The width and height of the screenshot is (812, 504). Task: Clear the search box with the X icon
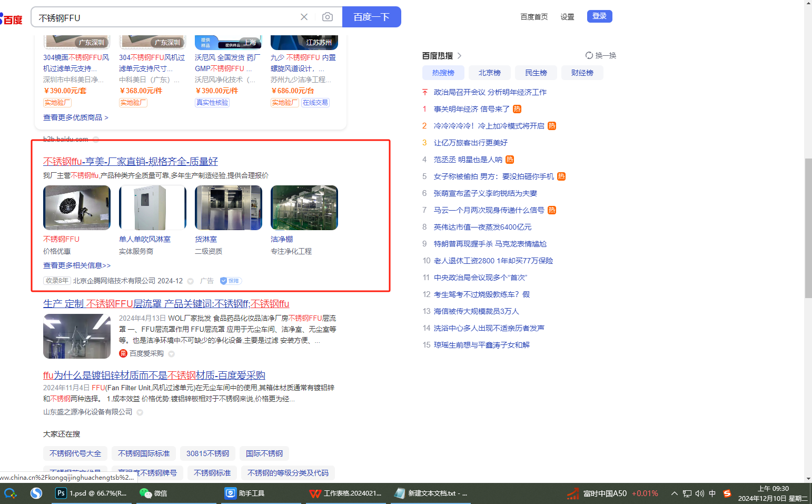pos(304,17)
